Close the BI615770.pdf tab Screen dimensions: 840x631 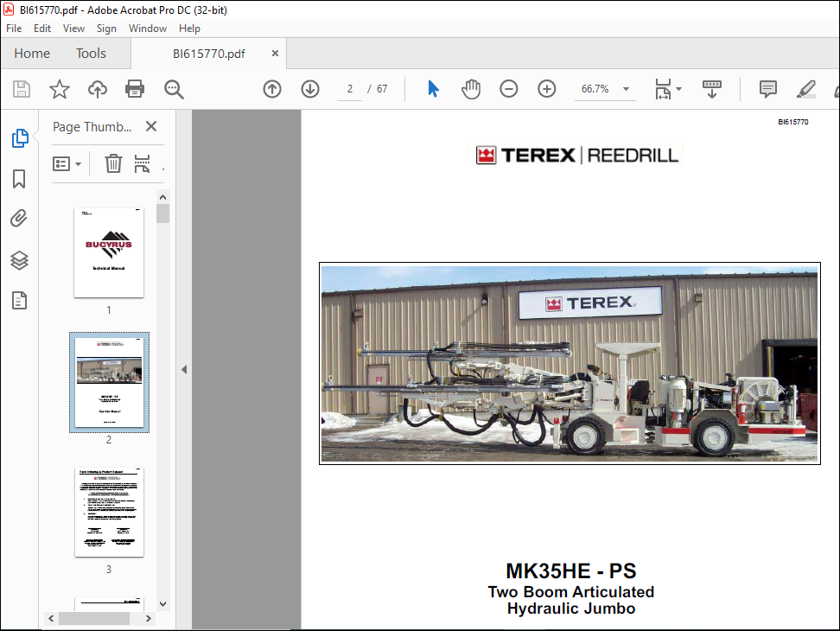click(x=275, y=53)
